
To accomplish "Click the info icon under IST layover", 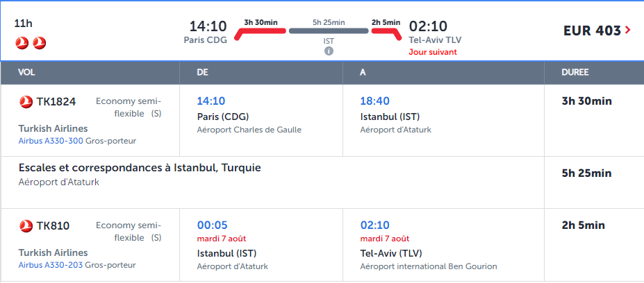I will coord(329,51).
